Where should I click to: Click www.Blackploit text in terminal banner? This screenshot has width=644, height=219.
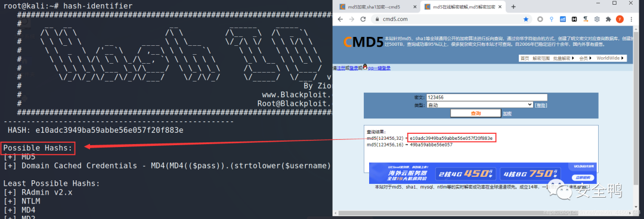(296, 95)
